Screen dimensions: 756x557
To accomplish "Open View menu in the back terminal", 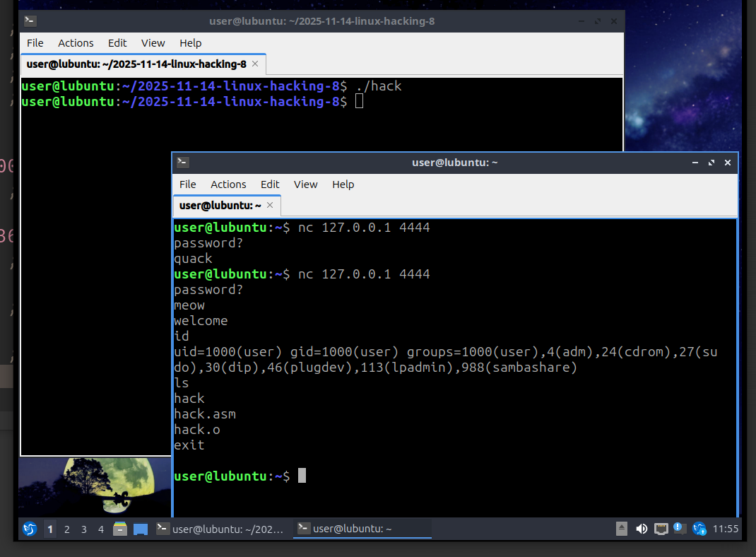I will pos(153,43).
